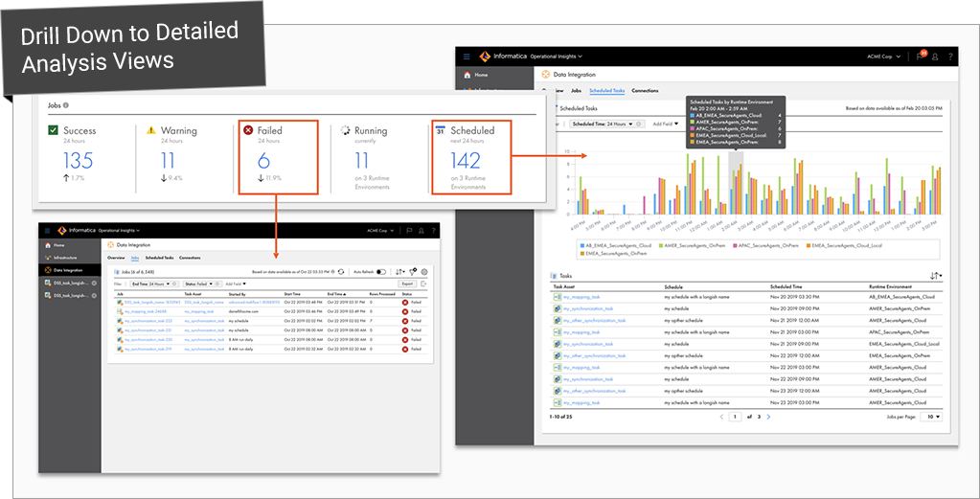Click Failed status icon for my_mapping_task-24688

coord(405,311)
